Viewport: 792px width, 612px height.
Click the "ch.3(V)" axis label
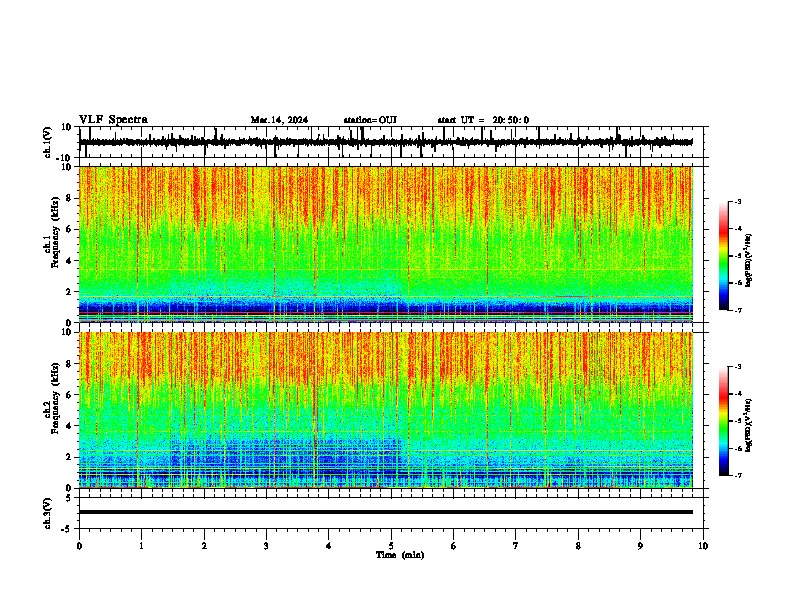coord(48,513)
